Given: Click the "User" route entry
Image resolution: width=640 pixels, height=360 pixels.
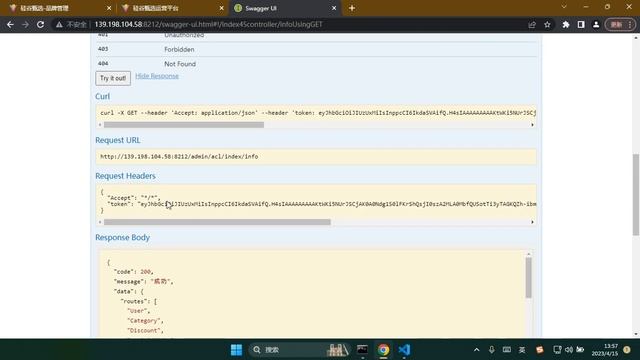Looking at the screenshot, I should tap(138, 311).
